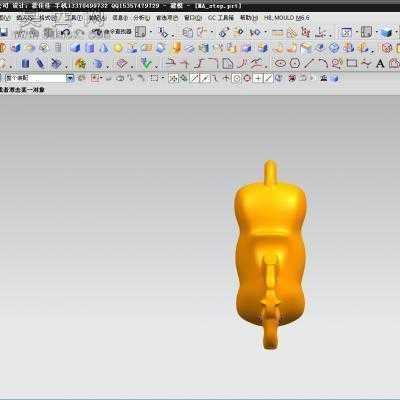
Task: Open the 命令查找器 command finder
Action: 112,32
